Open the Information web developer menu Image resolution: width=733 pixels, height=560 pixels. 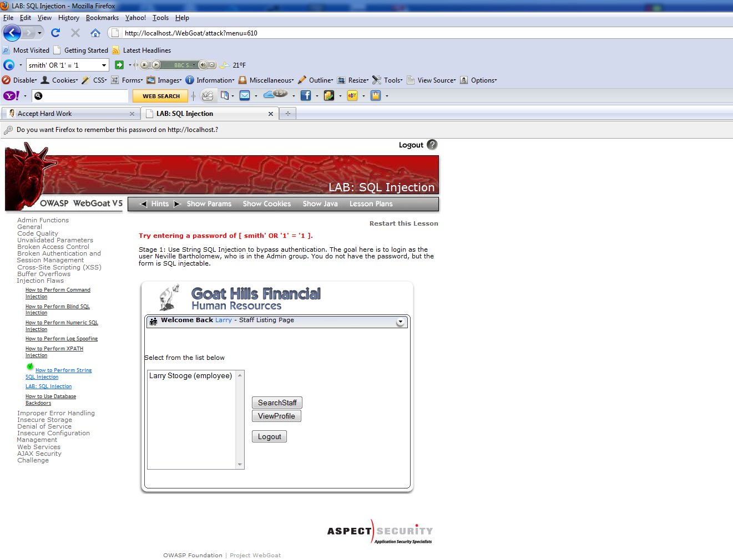[210, 80]
